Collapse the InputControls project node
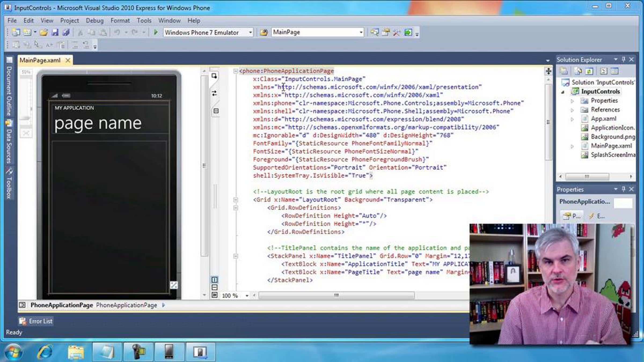 (563, 92)
